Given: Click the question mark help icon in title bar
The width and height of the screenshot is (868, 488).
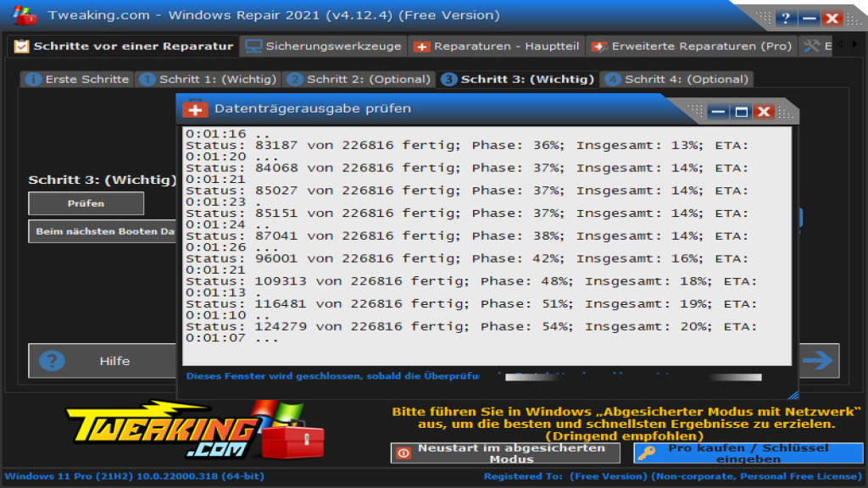Looking at the screenshot, I should point(787,18).
